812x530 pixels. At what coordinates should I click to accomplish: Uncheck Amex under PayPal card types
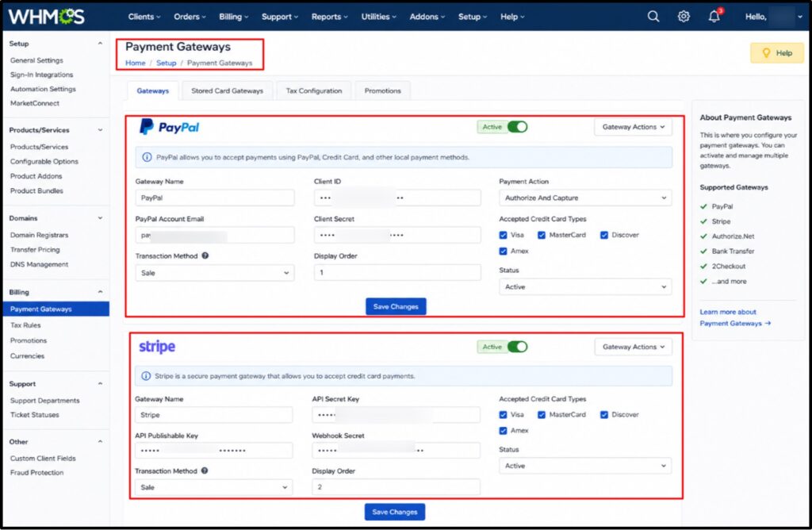503,251
